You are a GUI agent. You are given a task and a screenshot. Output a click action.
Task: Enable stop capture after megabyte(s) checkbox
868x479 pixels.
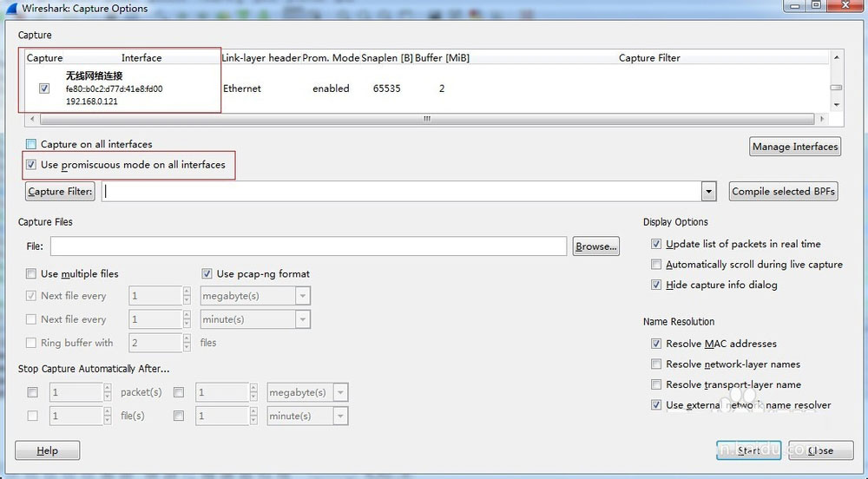179,392
